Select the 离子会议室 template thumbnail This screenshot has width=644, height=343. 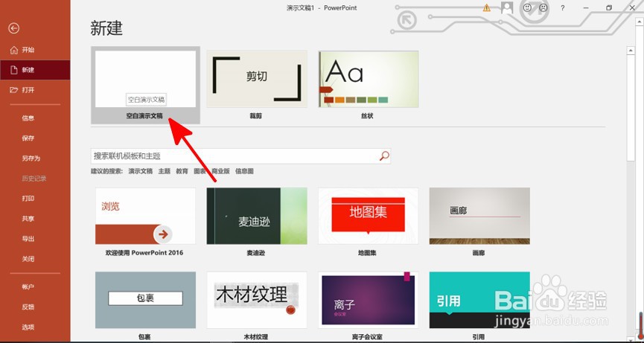[369, 300]
